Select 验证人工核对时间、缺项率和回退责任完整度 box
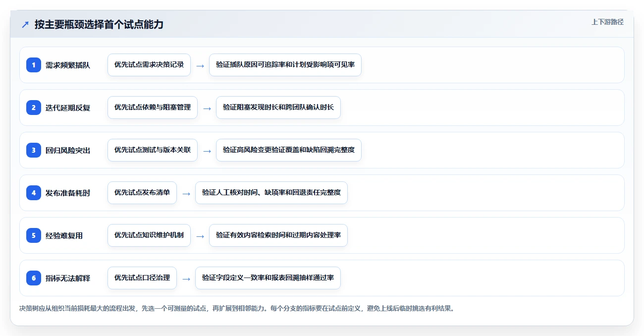Viewport: 644px width, 336px height. [x=271, y=193]
